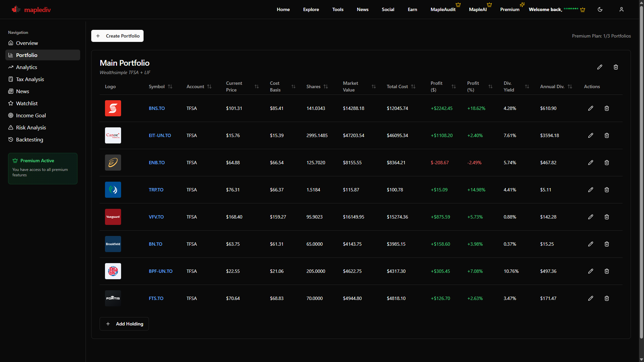Open Risk Analysis in the navigation panel
The width and height of the screenshot is (644, 362).
(x=31, y=127)
